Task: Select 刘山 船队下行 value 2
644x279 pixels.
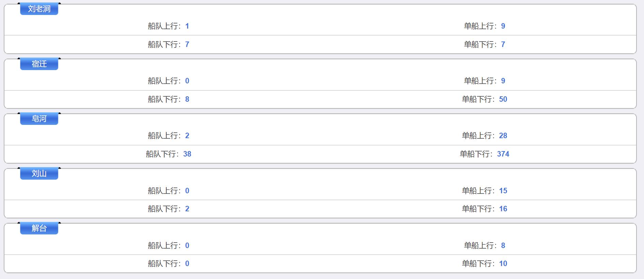Action: click(x=187, y=209)
